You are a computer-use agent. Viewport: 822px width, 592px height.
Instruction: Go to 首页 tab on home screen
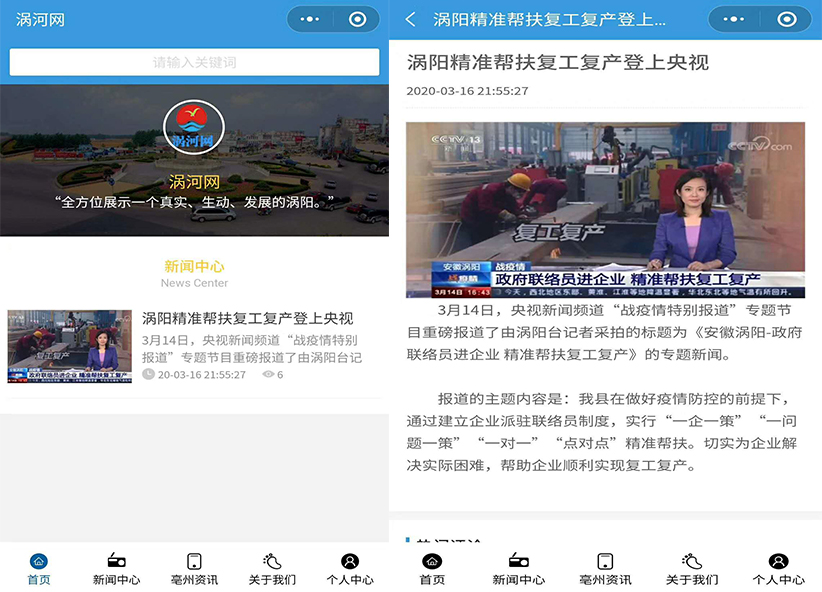pyautogui.click(x=39, y=569)
